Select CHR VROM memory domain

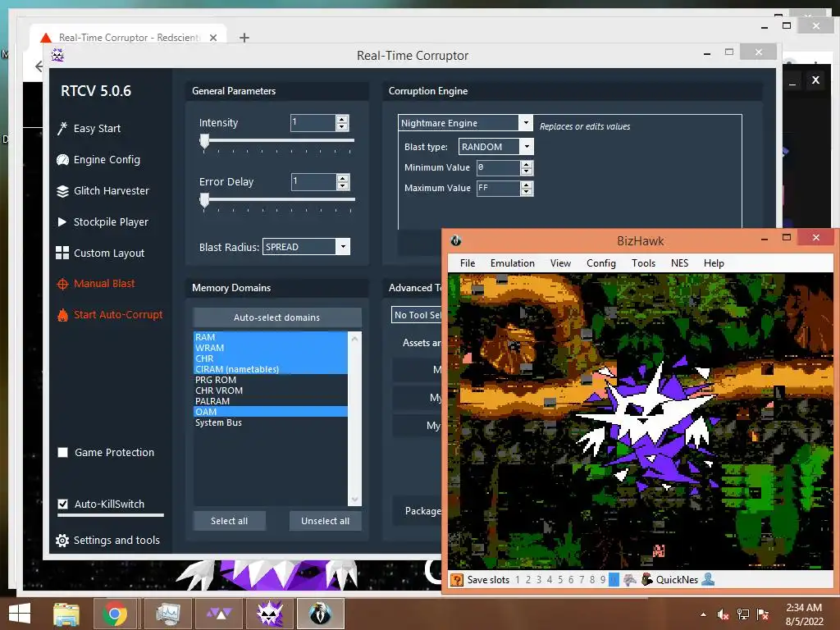click(270, 390)
